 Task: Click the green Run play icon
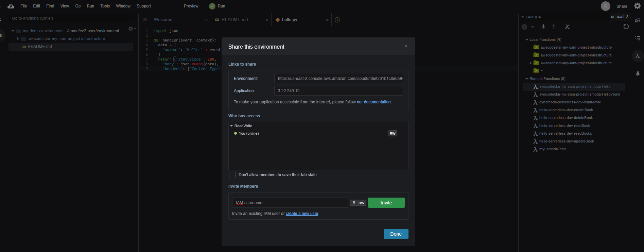[x=212, y=6]
